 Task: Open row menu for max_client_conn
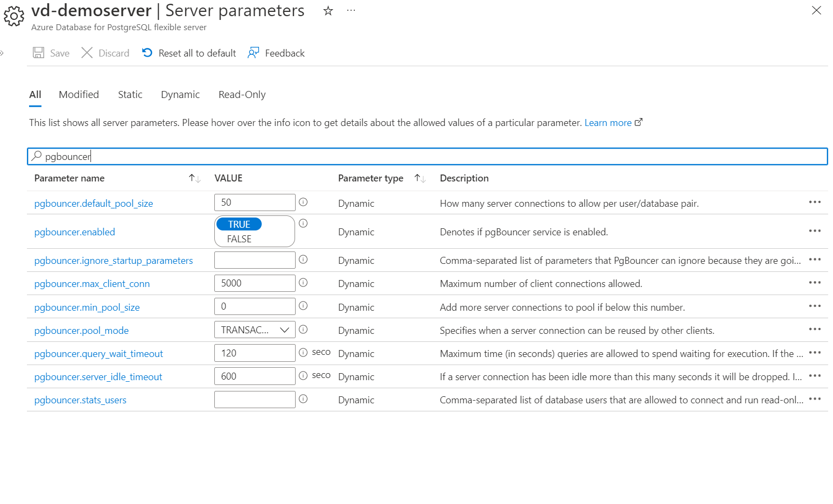click(x=815, y=282)
